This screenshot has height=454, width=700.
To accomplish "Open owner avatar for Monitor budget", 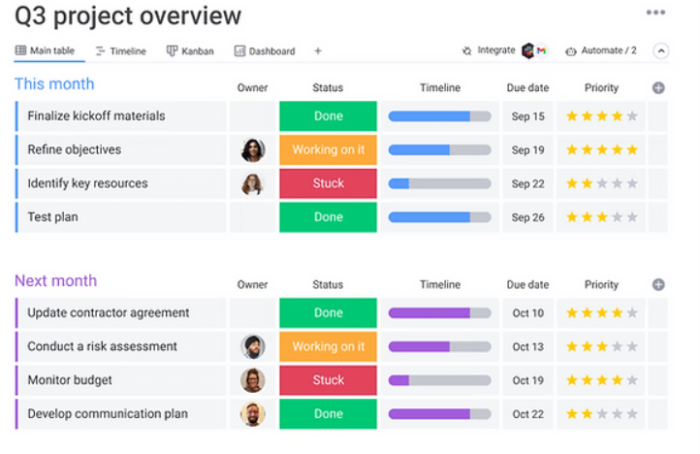I will pyautogui.click(x=253, y=380).
